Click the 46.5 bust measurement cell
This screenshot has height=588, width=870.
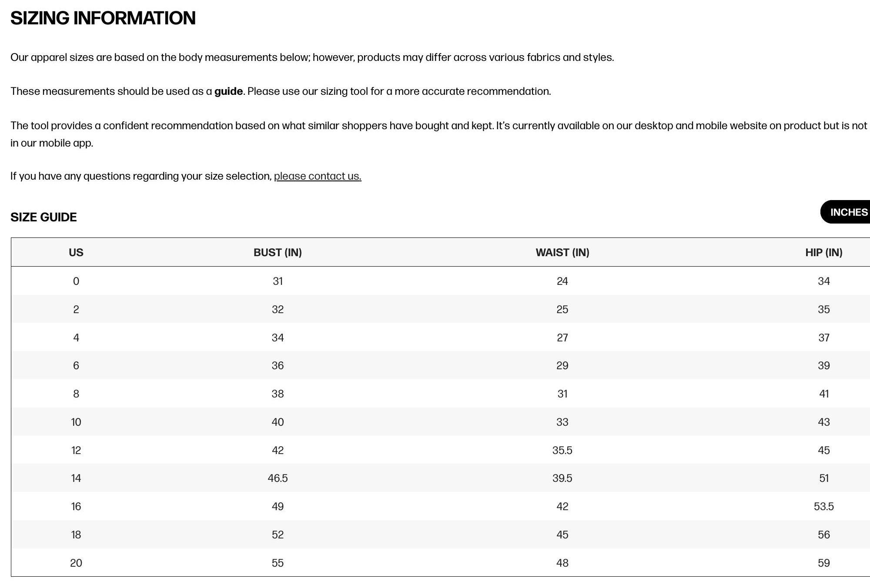278,478
